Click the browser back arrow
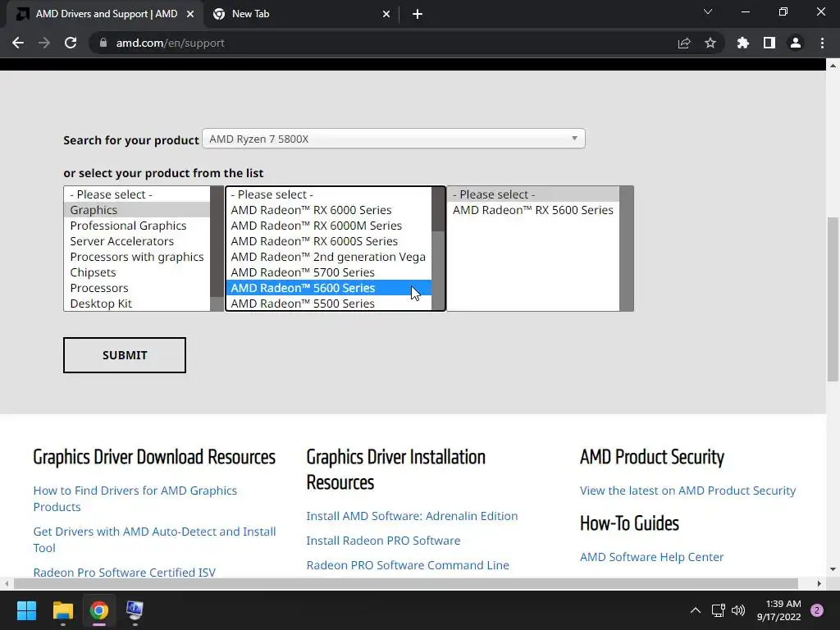 [18, 43]
